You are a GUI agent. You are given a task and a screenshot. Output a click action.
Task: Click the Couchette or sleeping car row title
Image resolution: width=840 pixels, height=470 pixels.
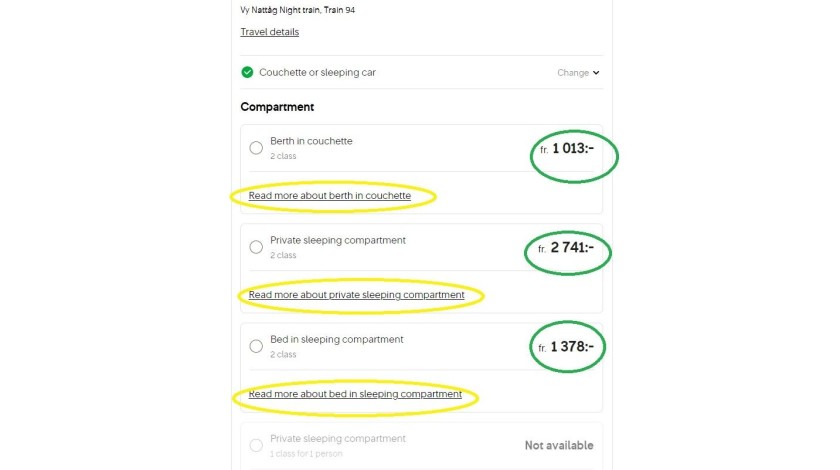click(317, 72)
